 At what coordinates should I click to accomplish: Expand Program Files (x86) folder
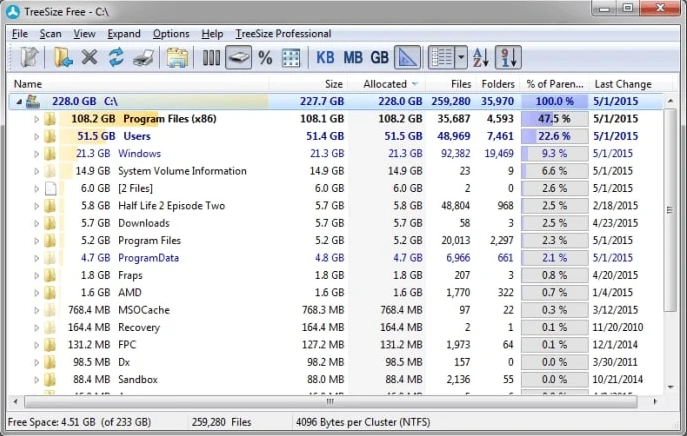pyautogui.click(x=36, y=119)
